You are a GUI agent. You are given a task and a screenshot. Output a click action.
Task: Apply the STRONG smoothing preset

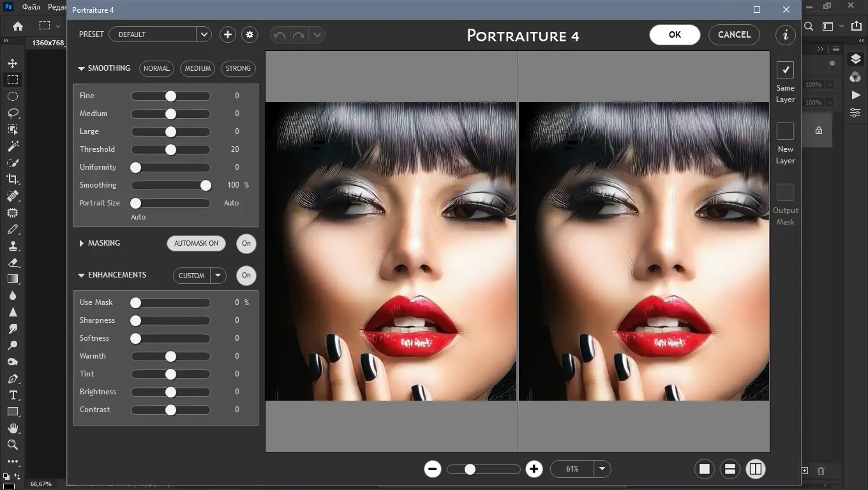click(x=238, y=68)
